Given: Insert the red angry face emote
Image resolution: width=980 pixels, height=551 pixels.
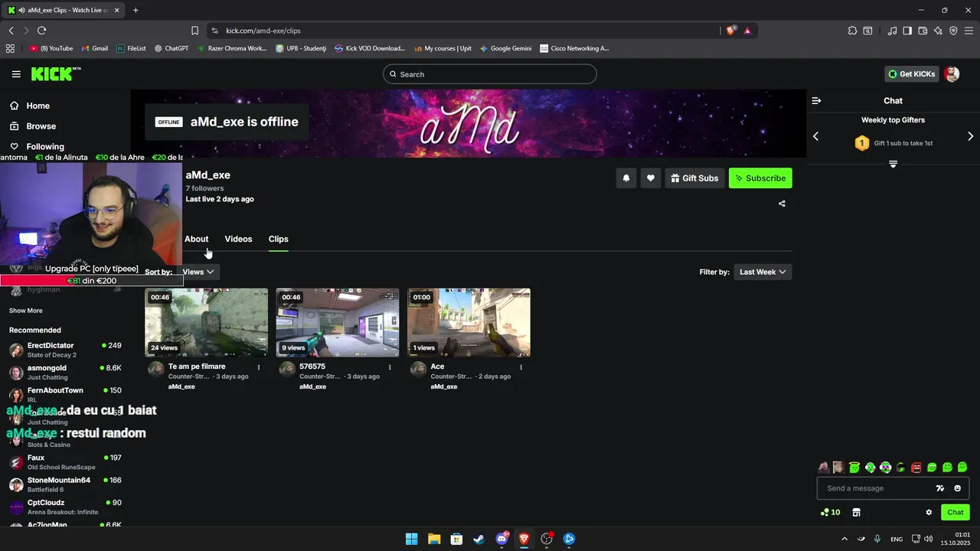Looking at the screenshot, I should [916, 467].
